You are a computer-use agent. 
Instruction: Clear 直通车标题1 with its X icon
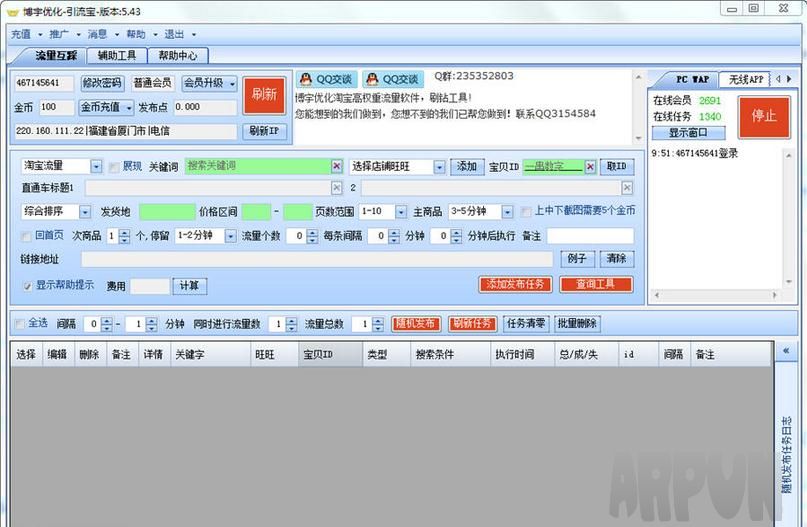[x=336, y=187]
